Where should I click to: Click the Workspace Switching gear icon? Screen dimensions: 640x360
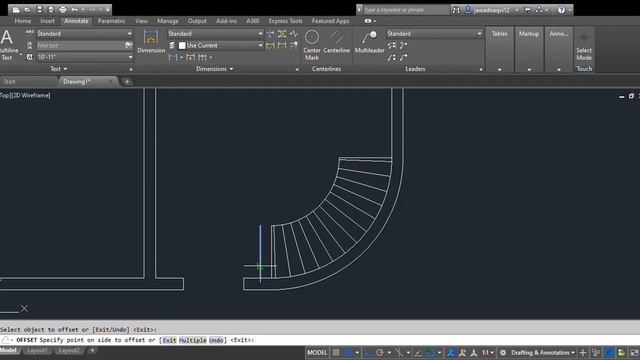click(x=503, y=353)
